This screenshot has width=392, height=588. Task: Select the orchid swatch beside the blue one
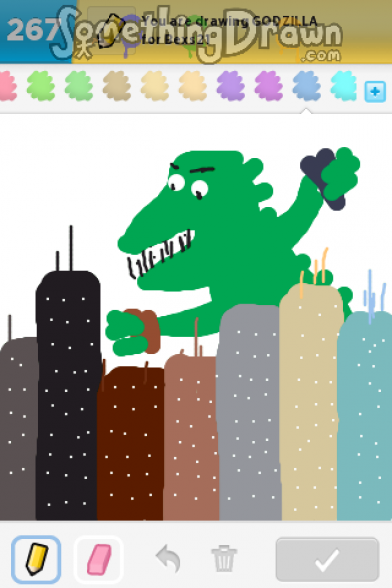click(x=269, y=86)
